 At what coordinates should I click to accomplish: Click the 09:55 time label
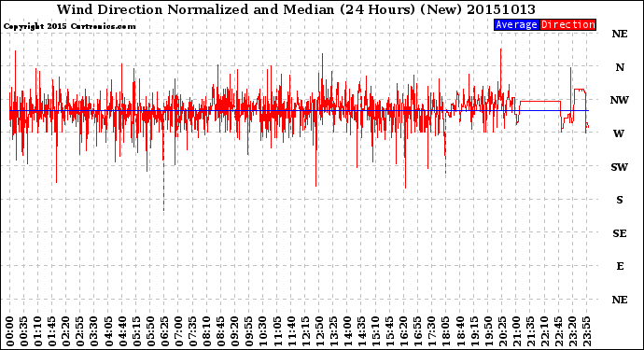click(x=249, y=331)
